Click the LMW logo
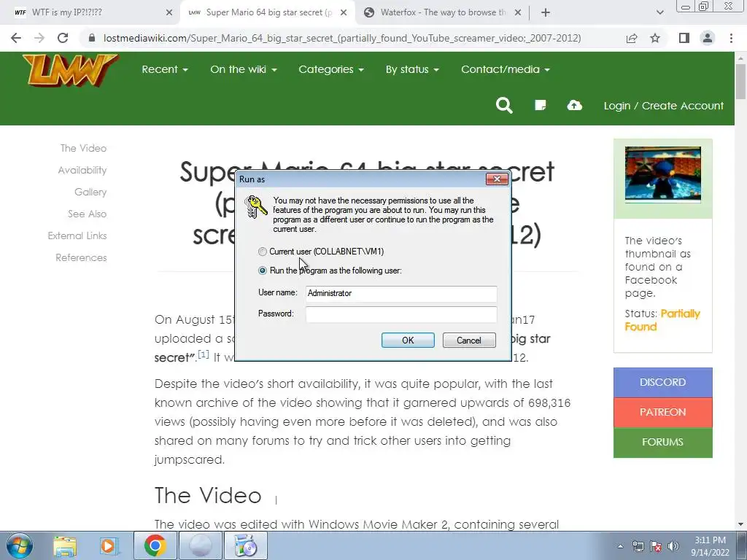This screenshot has height=560, width=747. [70, 71]
